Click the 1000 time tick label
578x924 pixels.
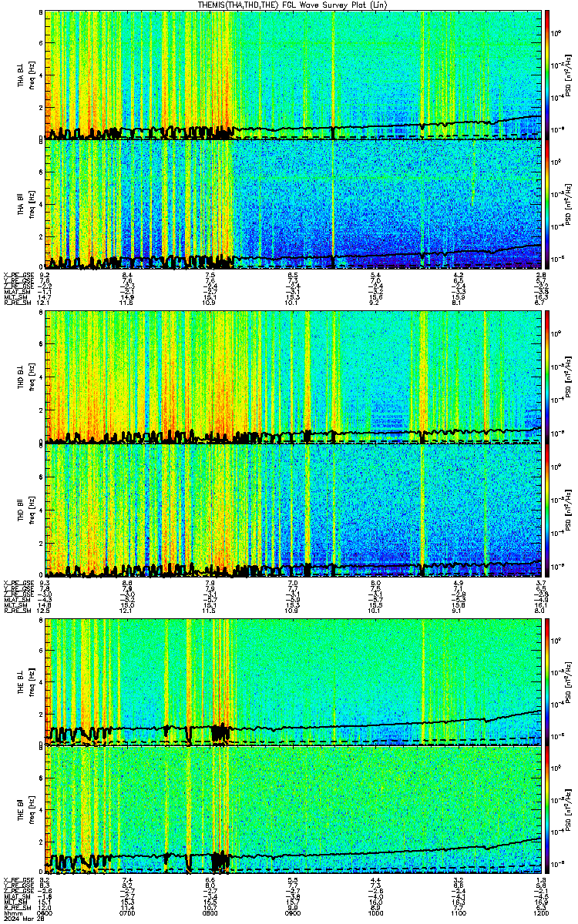tap(375, 914)
